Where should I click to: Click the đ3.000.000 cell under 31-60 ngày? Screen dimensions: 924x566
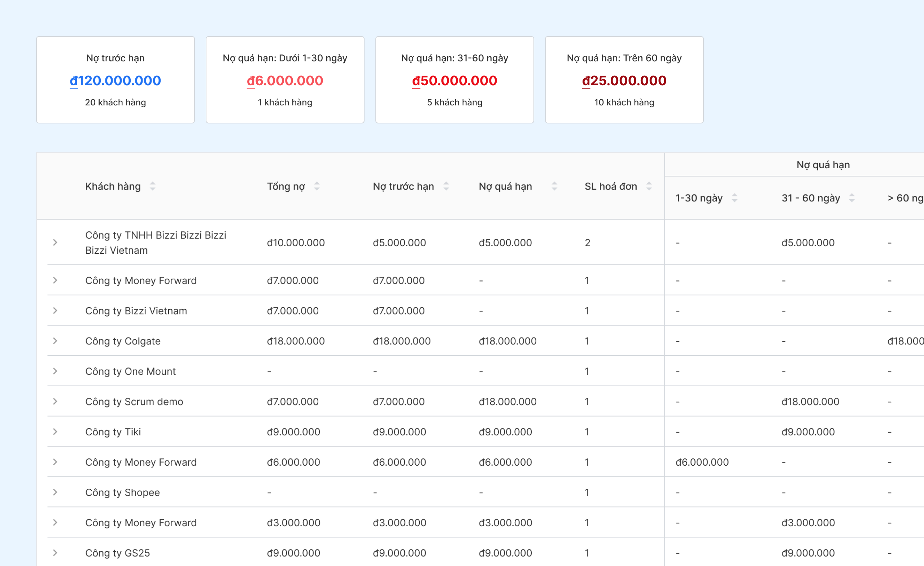click(808, 523)
